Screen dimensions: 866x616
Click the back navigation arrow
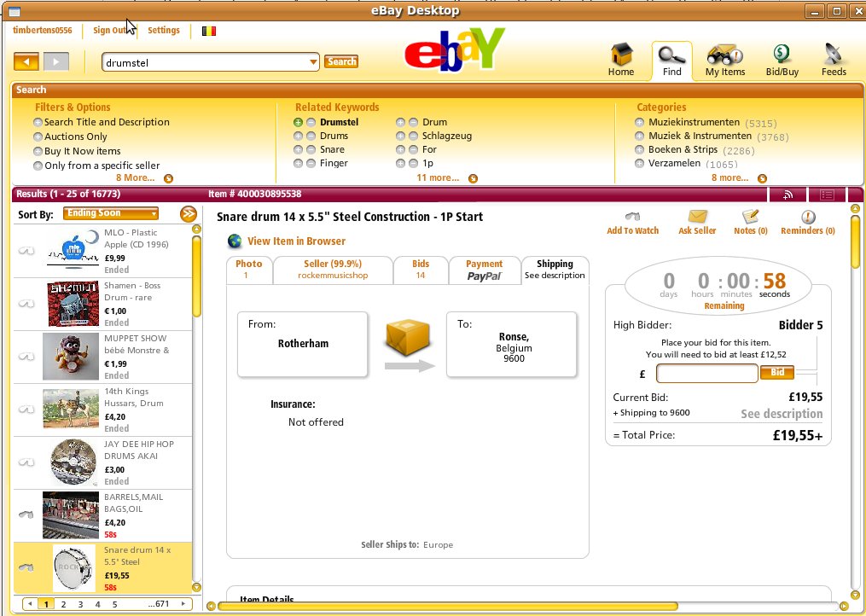coord(26,61)
